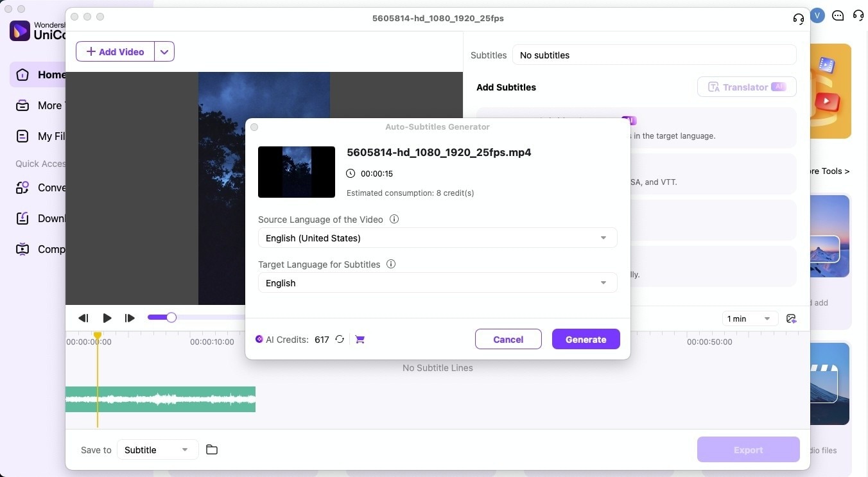The height and width of the screenshot is (477, 868).
Task: Play the video preview
Action: point(107,318)
